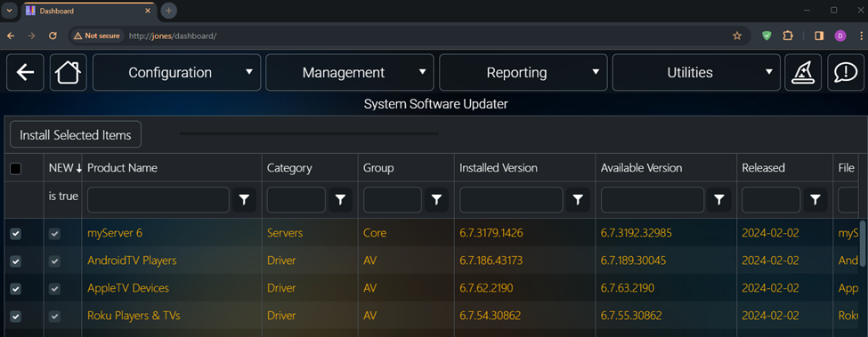Viewport: 868px width, 337px height.
Task: Click the Group filter text box
Action: (x=393, y=200)
